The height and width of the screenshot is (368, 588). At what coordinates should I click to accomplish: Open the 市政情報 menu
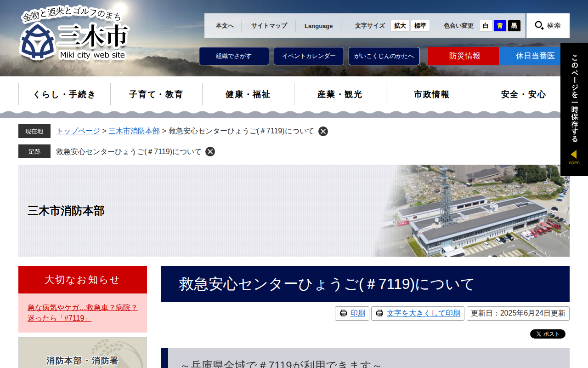click(432, 94)
